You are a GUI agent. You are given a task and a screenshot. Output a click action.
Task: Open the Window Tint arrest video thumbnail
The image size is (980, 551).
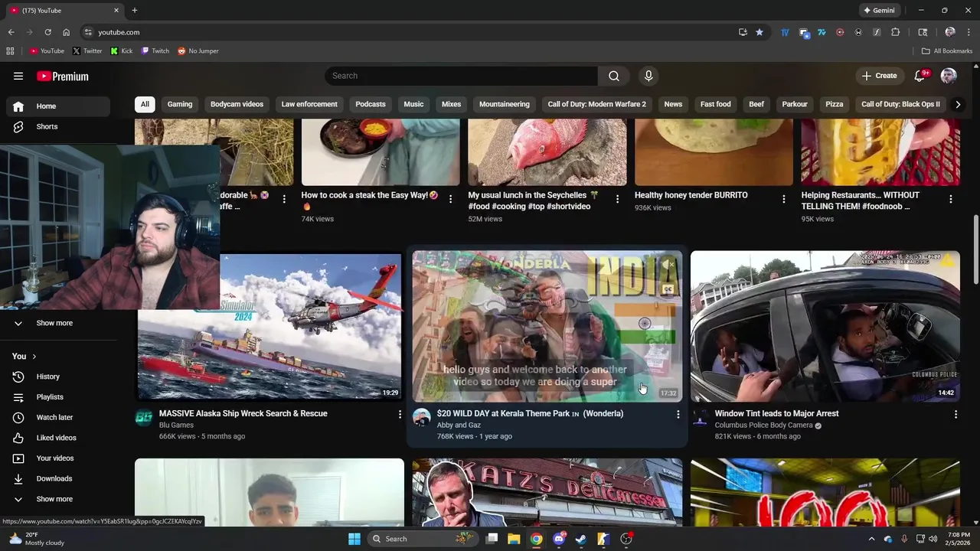(825, 327)
